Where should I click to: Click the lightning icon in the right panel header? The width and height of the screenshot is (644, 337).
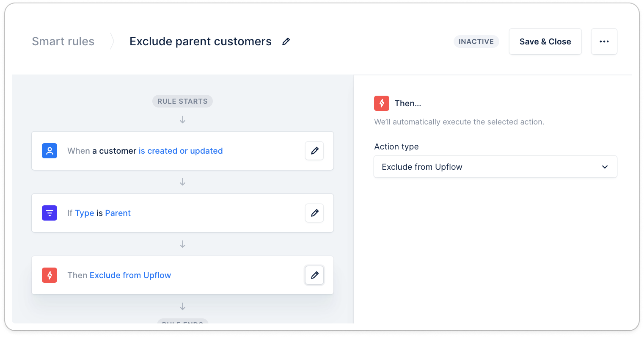click(x=382, y=103)
